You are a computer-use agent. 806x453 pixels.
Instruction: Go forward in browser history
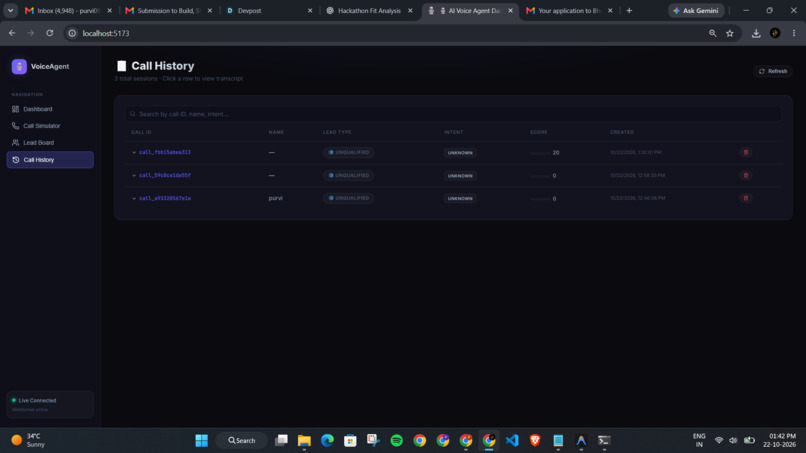31,33
